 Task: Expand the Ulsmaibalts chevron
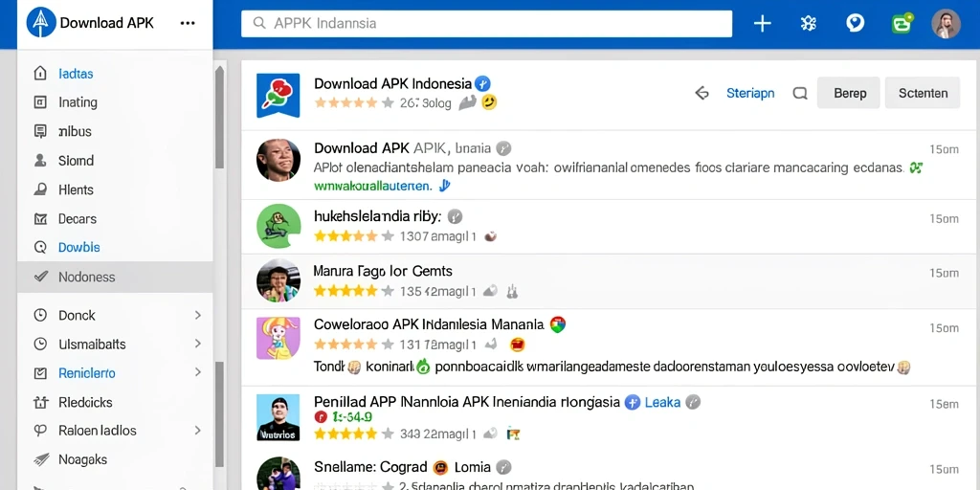pyautogui.click(x=197, y=344)
